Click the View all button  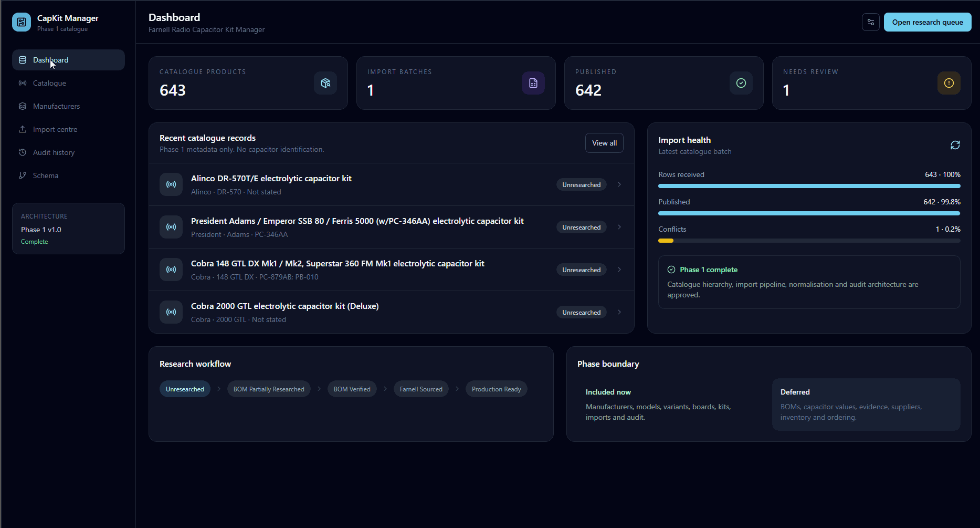click(604, 143)
